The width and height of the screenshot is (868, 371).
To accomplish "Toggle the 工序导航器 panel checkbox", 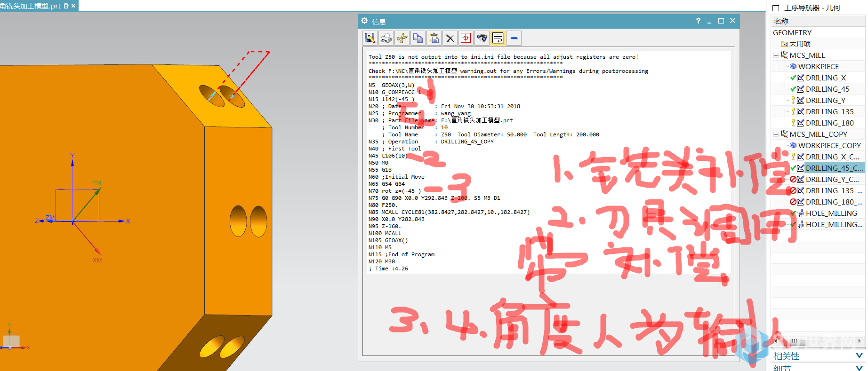I will tap(776, 8).
